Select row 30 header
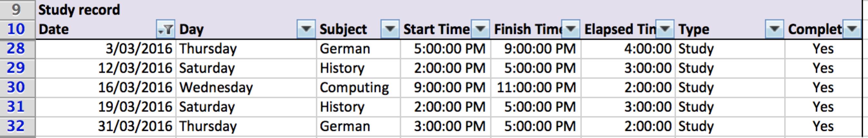The height and width of the screenshot is (138, 868). pyautogui.click(x=16, y=87)
